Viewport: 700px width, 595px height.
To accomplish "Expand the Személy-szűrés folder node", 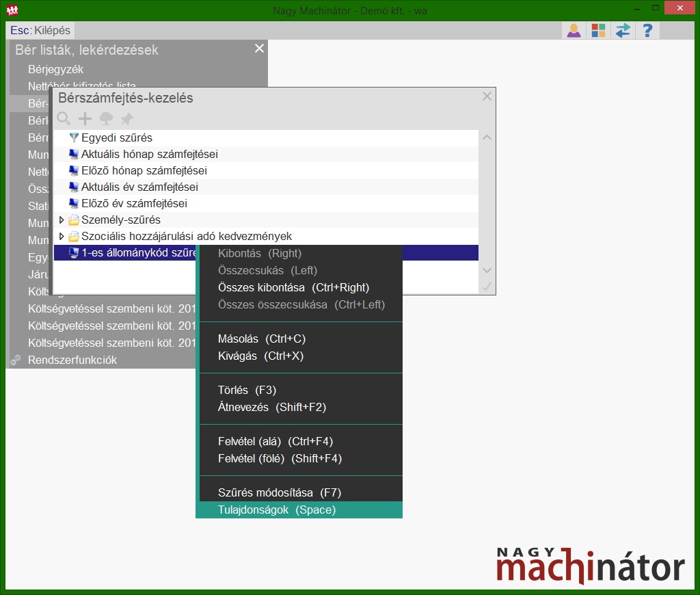I will 62,220.
